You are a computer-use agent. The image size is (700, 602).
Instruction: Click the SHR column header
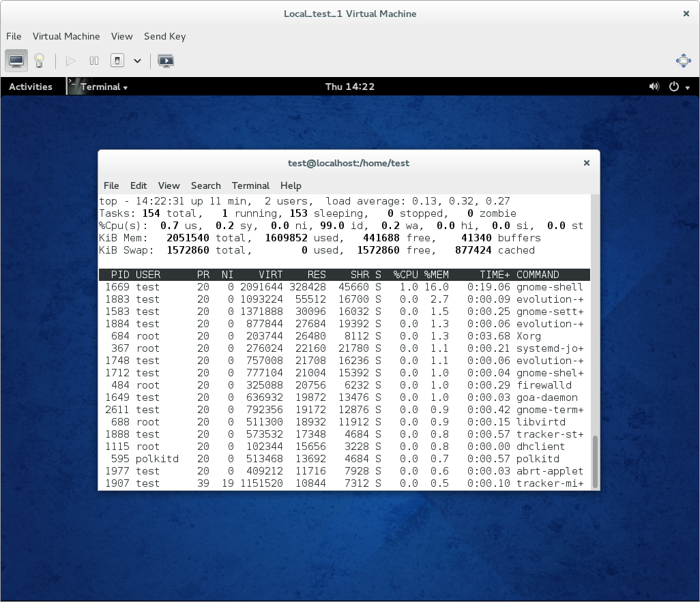click(360, 275)
